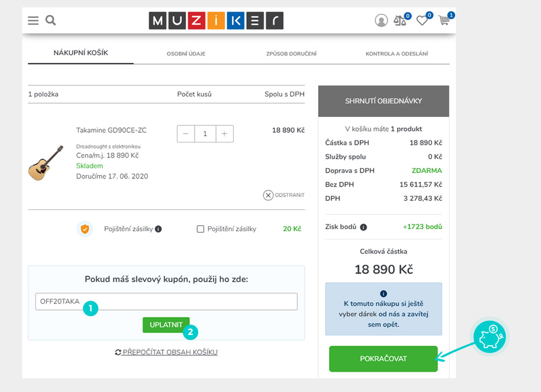Click info icon next to Pojištění zásilky

(158, 229)
